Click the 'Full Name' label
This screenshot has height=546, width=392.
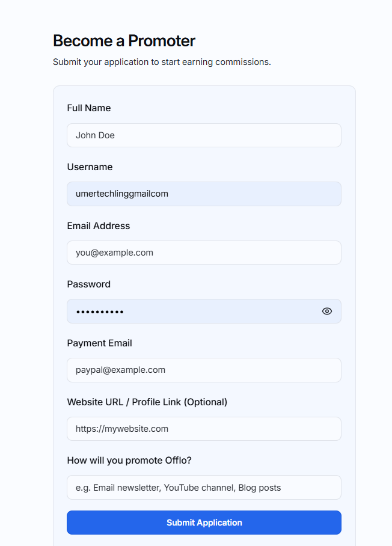tap(89, 108)
